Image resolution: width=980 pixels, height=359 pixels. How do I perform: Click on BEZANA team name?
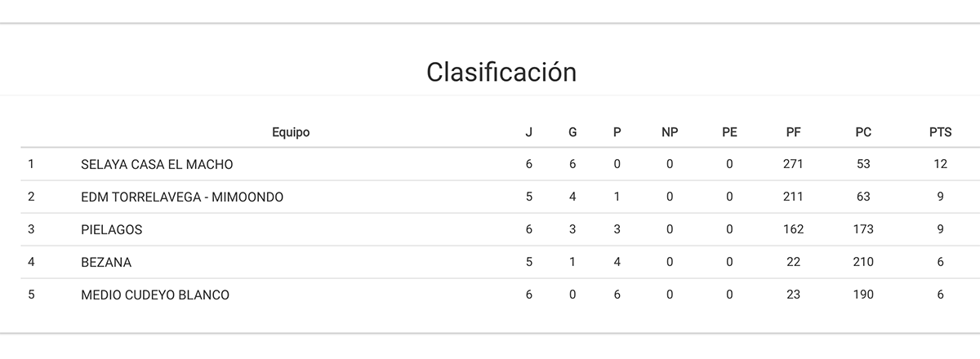pos(106,263)
